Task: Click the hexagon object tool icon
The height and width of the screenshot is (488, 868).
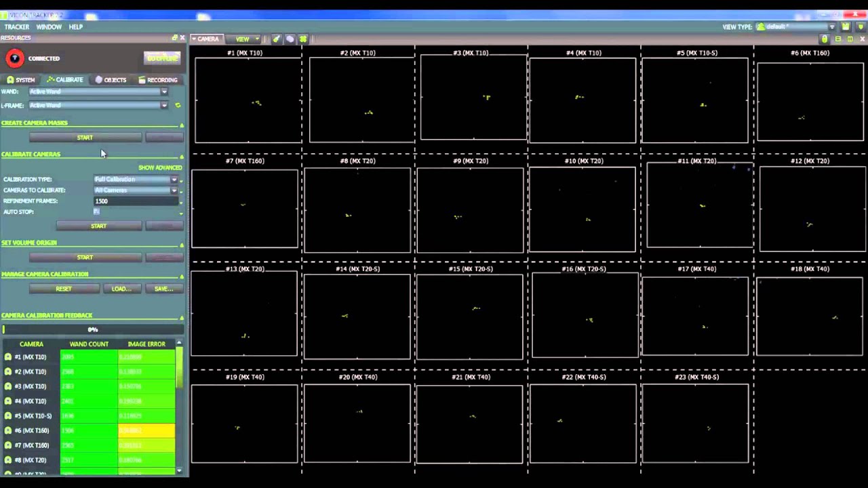Action: [x=290, y=39]
